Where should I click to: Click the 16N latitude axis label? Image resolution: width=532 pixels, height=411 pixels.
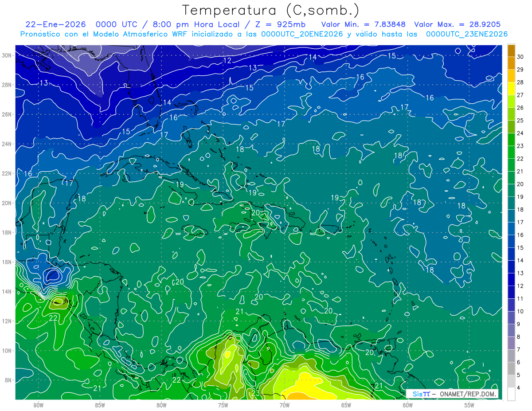[7, 262]
